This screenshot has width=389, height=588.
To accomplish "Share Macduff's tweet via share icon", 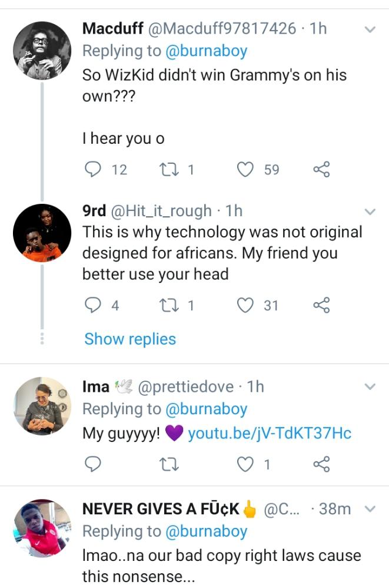I will click(x=321, y=170).
